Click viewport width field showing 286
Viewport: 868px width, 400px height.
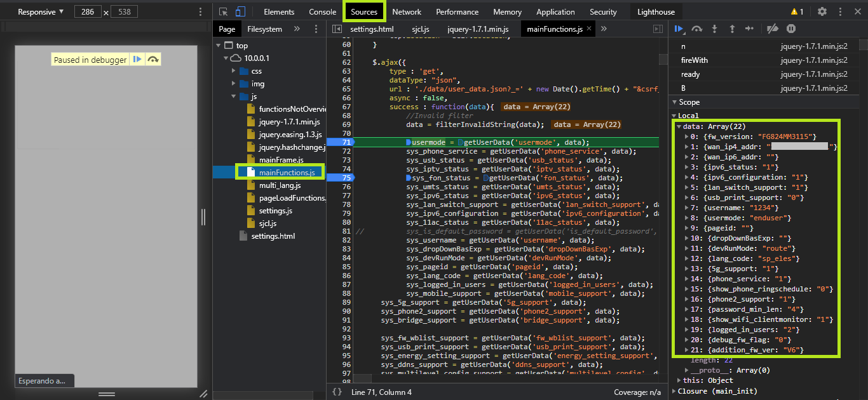coord(86,12)
